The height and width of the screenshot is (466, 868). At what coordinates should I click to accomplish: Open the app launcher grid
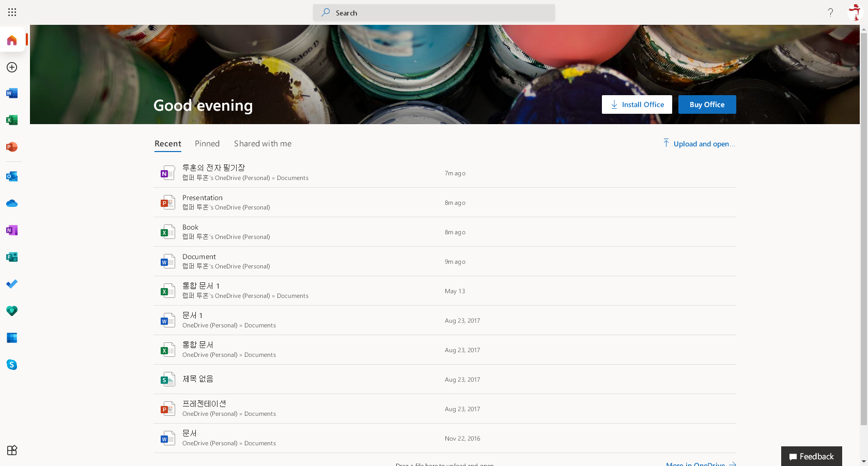[12, 12]
